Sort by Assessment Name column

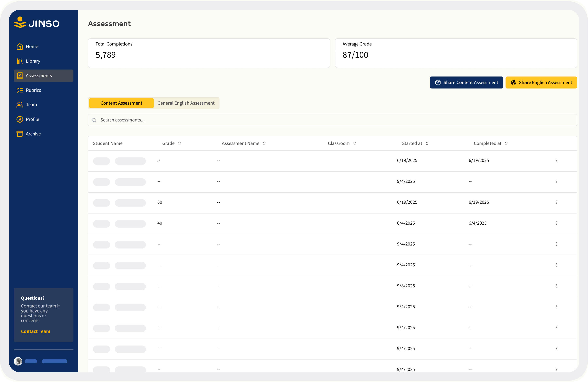coord(264,143)
